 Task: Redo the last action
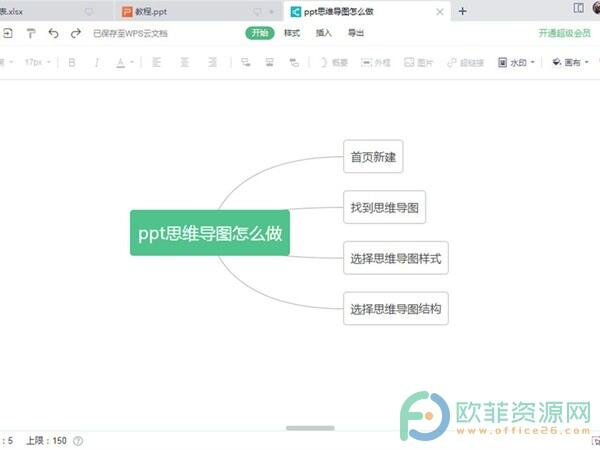(76, 33)
